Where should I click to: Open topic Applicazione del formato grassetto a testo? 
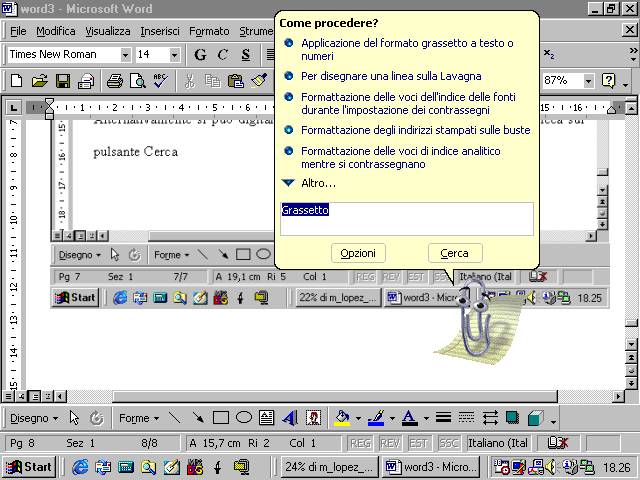click(407, 49)
